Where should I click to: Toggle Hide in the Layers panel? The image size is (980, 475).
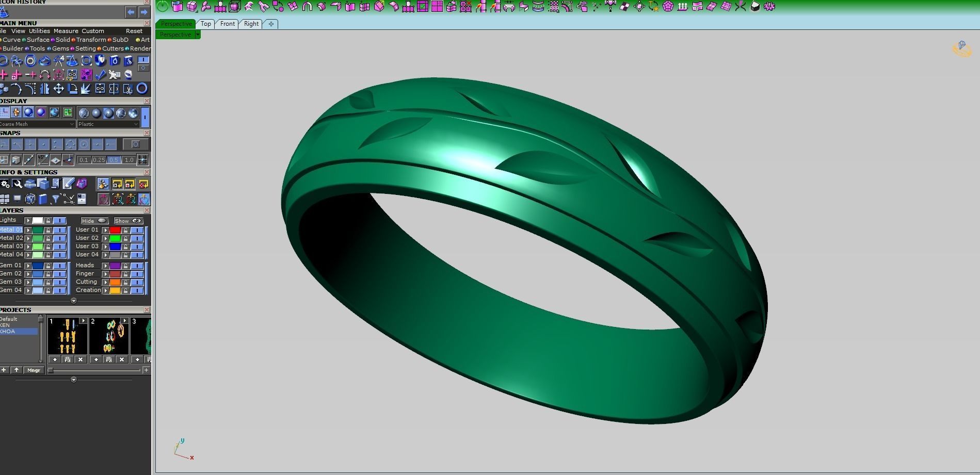94,221
